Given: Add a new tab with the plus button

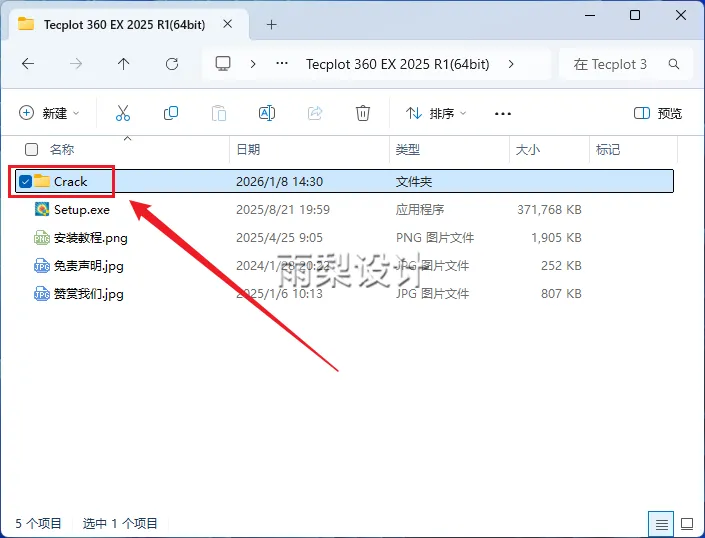Looking at the screenshot, I should pyautogui.click(x=271, y=25).
